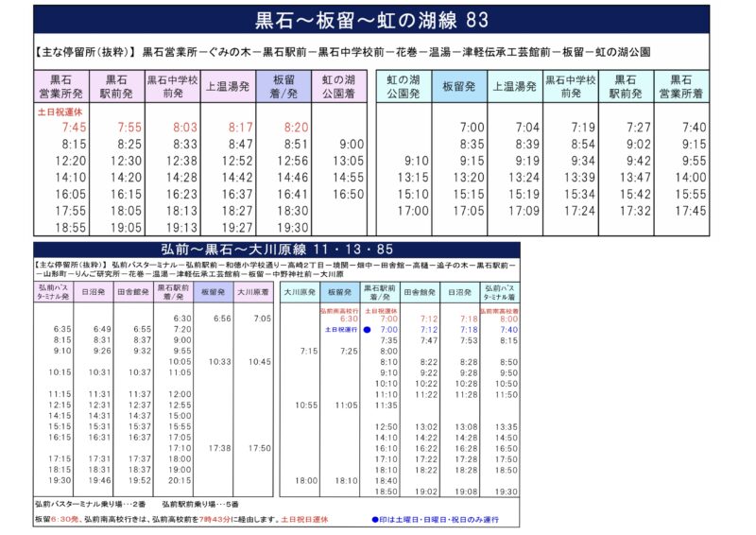
Task: Select the 16:23 time cell
Action: (181, 195)
